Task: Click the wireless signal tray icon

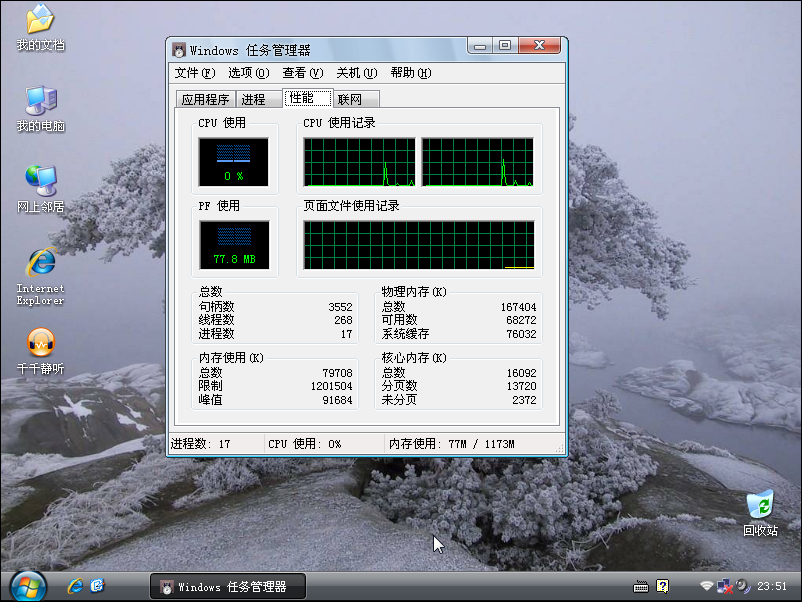Action: (707, 586)
